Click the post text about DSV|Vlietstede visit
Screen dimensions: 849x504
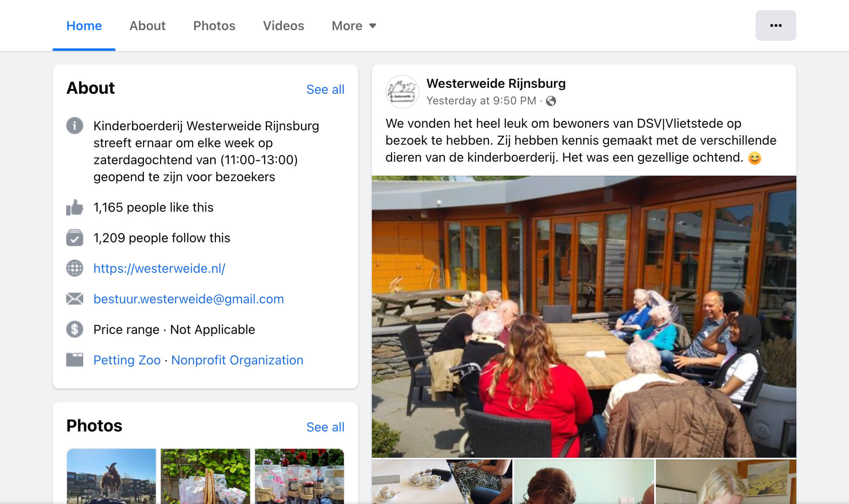[581, 140]
